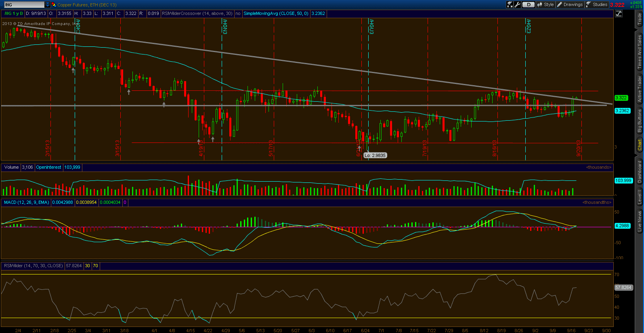
Task: Click the price axis scale curve icon
Action: tap(619, 14)
